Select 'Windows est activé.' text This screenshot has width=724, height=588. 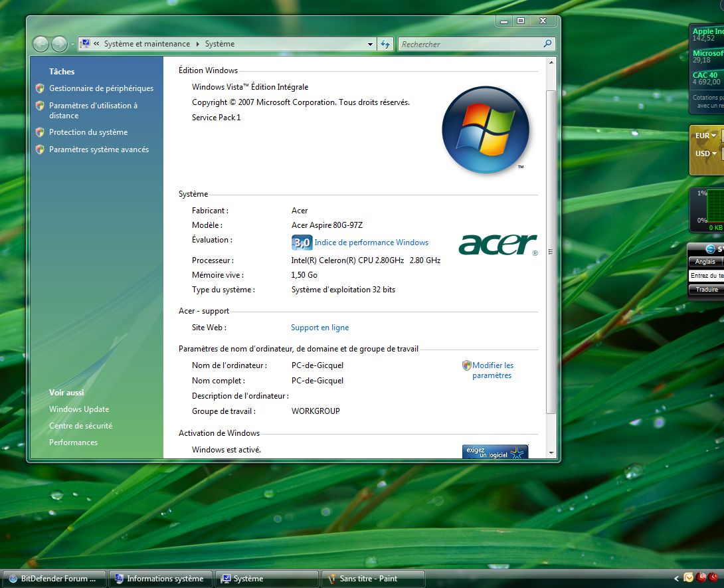point(226,449)
